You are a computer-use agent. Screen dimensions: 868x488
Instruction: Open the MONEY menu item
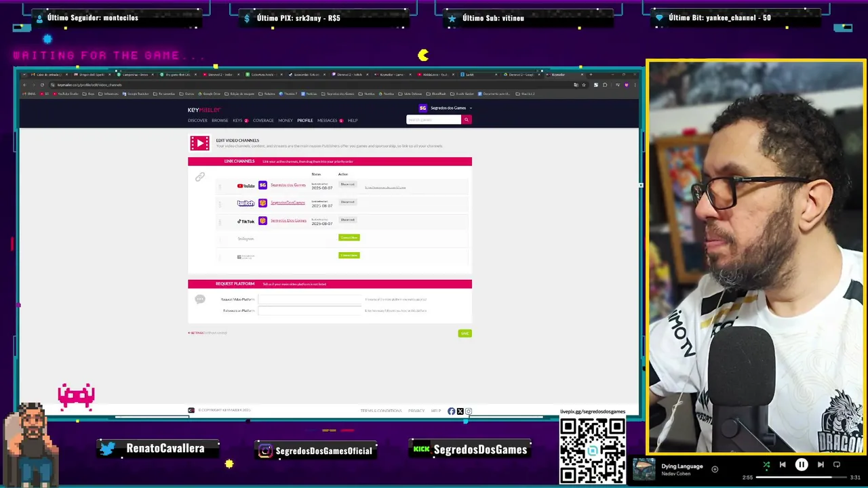click(x=285, y=121)
